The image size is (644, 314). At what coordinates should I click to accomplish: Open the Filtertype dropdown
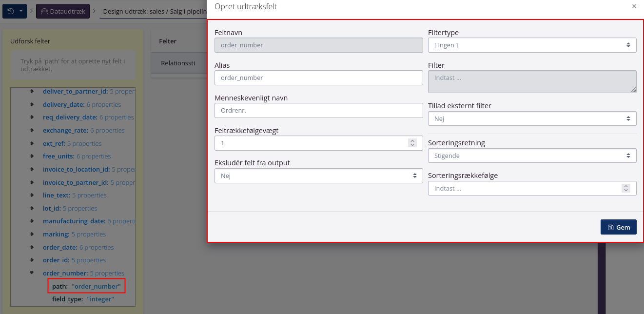[532, 45]
